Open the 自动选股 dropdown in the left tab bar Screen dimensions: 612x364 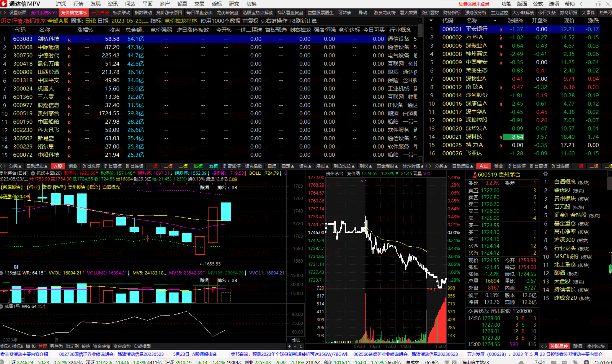[x=37, y=166]
